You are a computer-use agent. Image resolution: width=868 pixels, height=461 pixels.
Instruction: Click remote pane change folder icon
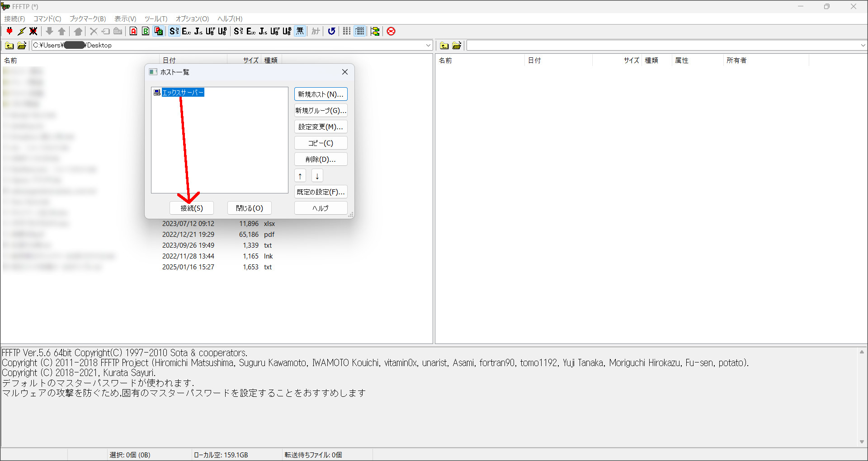point(457,45)
